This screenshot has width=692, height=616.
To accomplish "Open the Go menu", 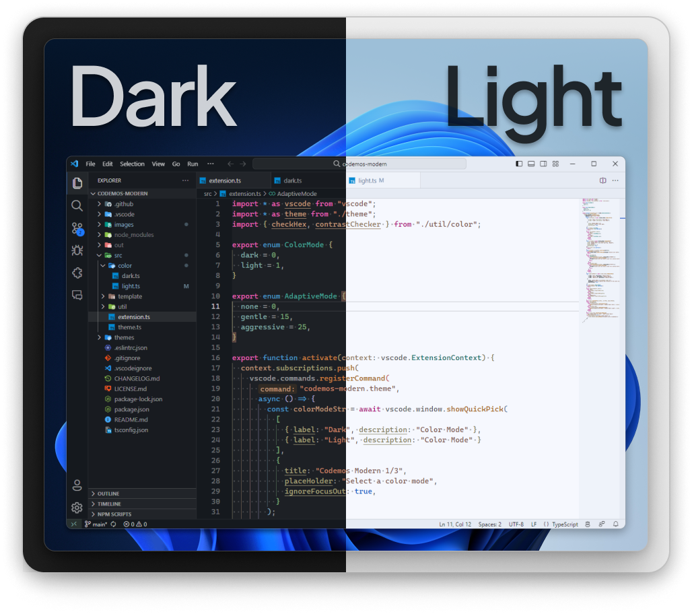I will pyautogui.click(x=176, y=164).
